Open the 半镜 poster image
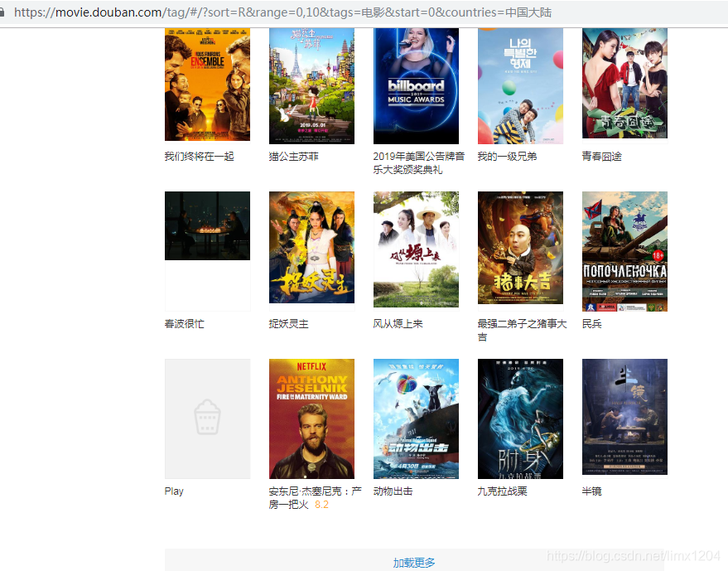728x571 pixels. click(x=625, y=417)
